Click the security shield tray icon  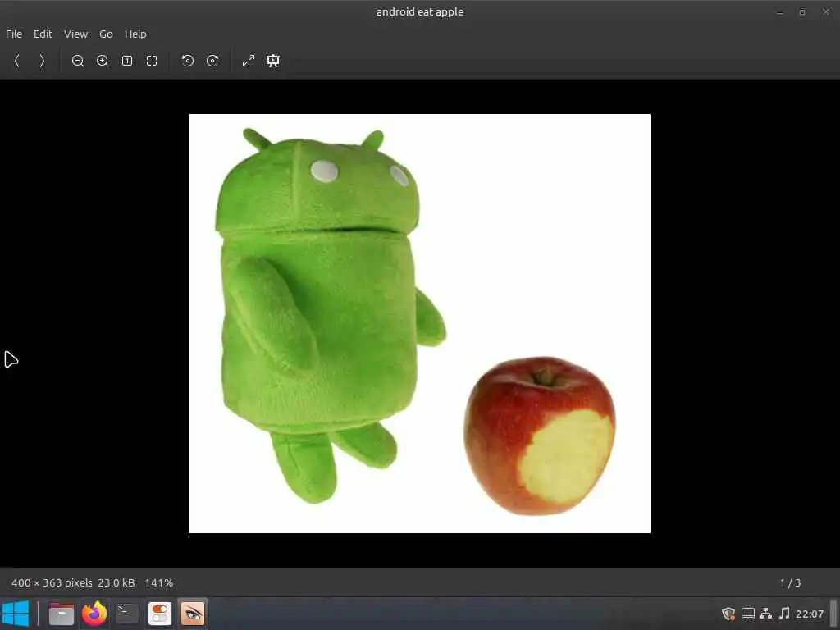[728, 614]
